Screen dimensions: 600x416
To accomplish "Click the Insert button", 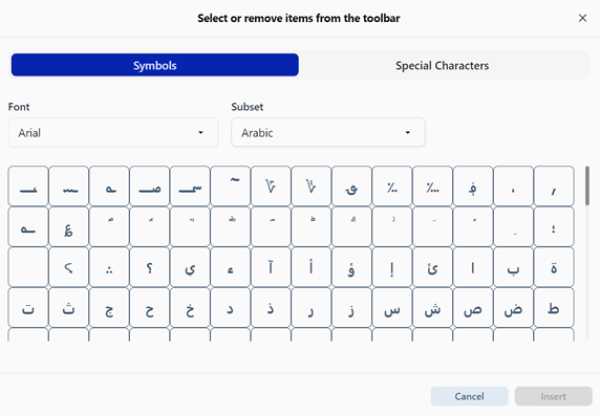I will (553, 396).
